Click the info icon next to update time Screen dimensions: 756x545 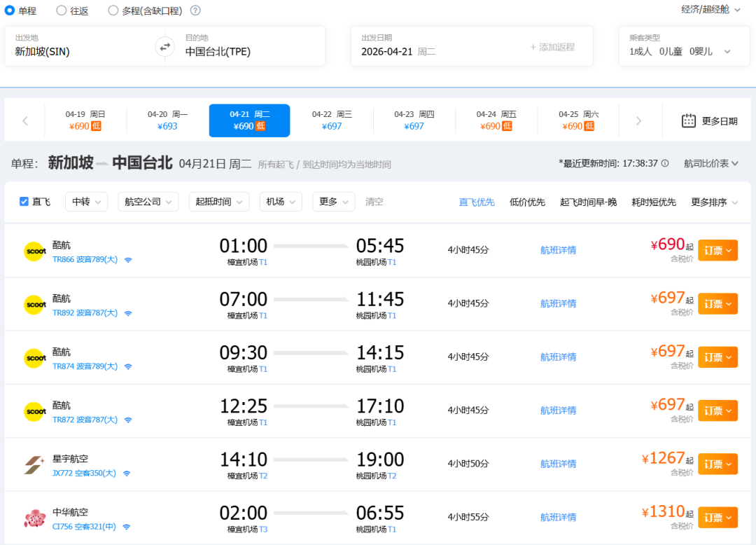tap(665, 163)
